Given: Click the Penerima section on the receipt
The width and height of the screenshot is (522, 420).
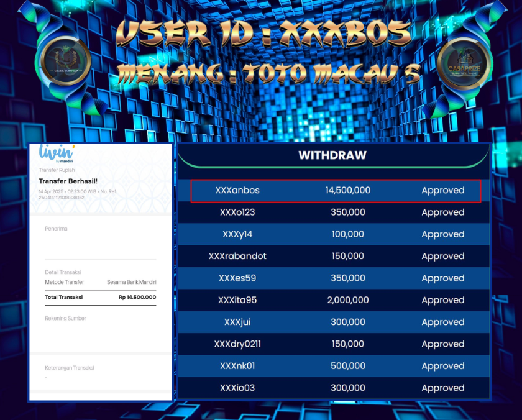Looking at the screenshot, I should click(56, 229).
